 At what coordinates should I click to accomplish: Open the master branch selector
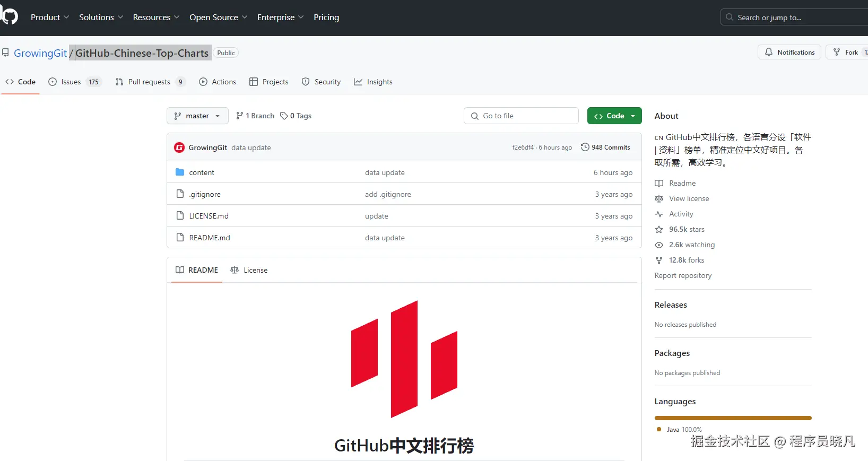pos(197,116)
